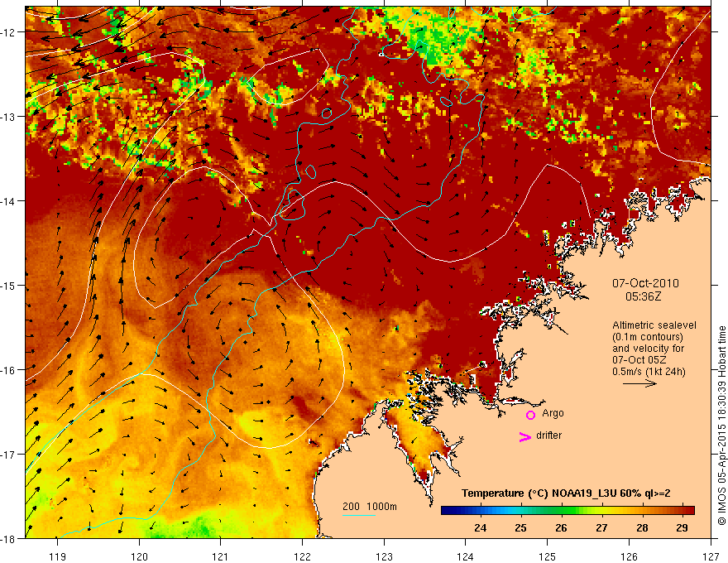Click the colorbar value 27
Viewport: 728px width, 563px height.
click(x=601, y=527)
